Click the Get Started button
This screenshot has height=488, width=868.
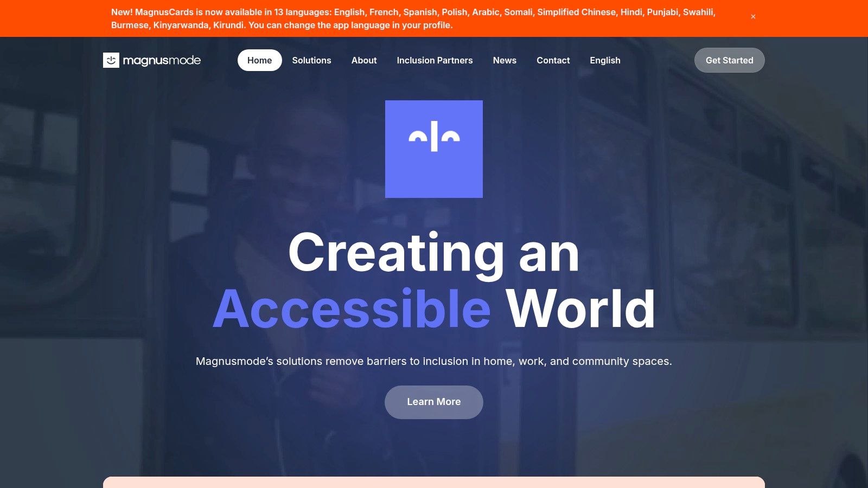(729, 60)
